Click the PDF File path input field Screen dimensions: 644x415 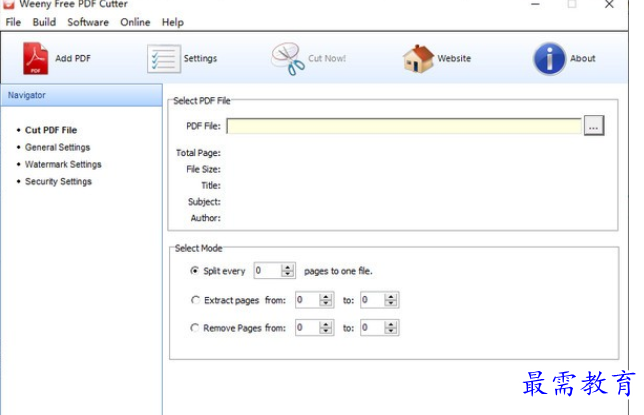point(404,126)
